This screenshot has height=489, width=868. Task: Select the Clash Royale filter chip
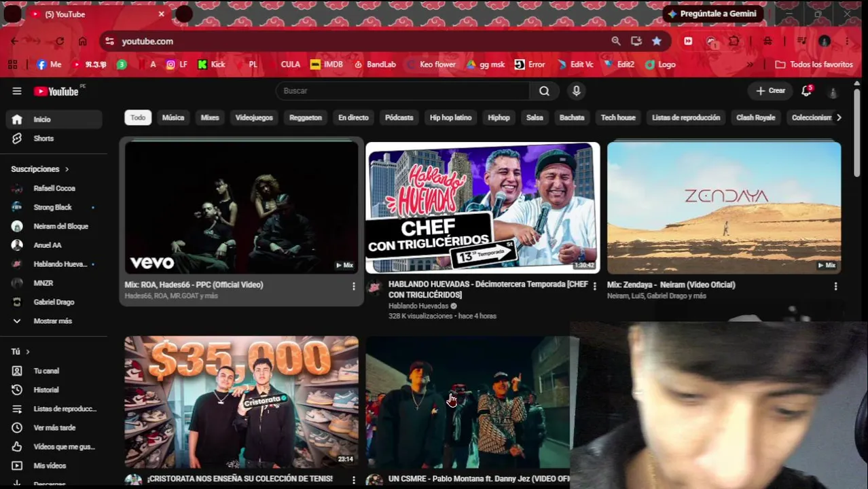(x=756, y=117)
